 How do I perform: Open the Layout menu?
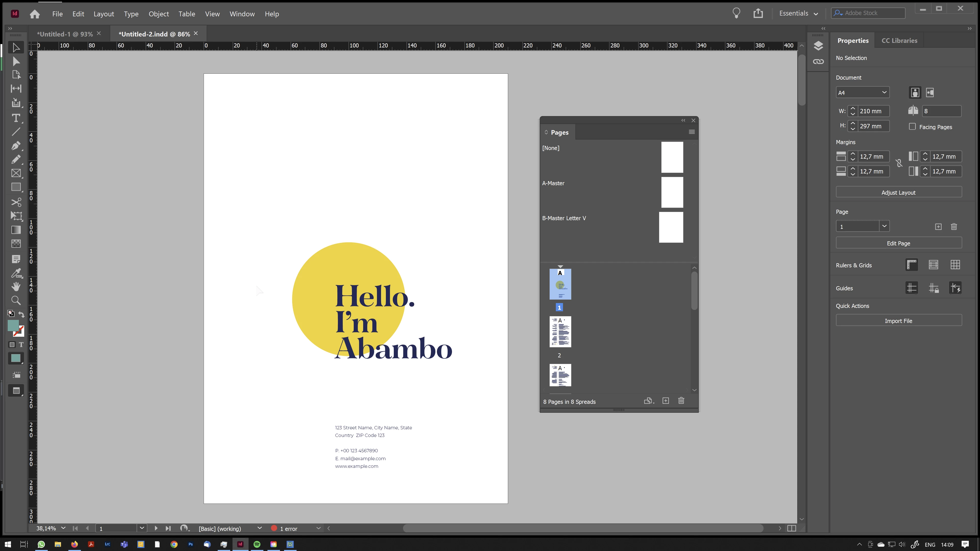103,14
